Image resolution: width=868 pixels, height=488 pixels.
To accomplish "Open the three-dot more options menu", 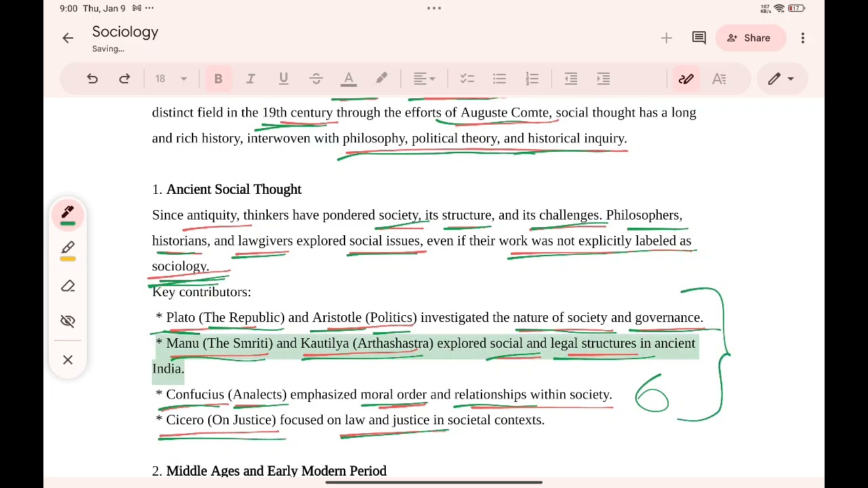I will click(803, 38).
